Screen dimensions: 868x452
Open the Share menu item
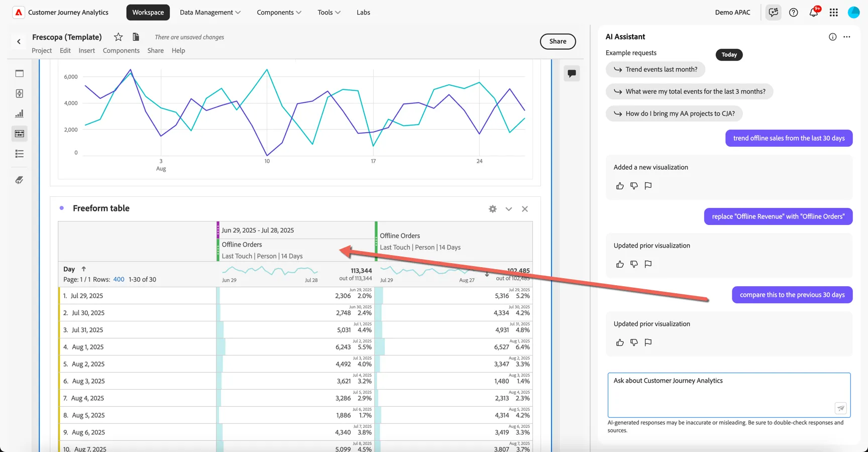[x=155, y=50]
